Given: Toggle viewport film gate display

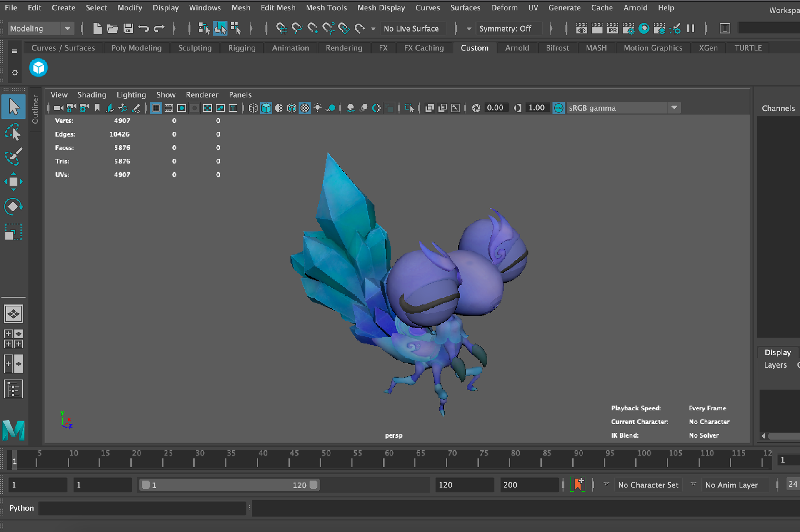Looking at the screenshot, I should pyautogui.click(x=169, y=108).
